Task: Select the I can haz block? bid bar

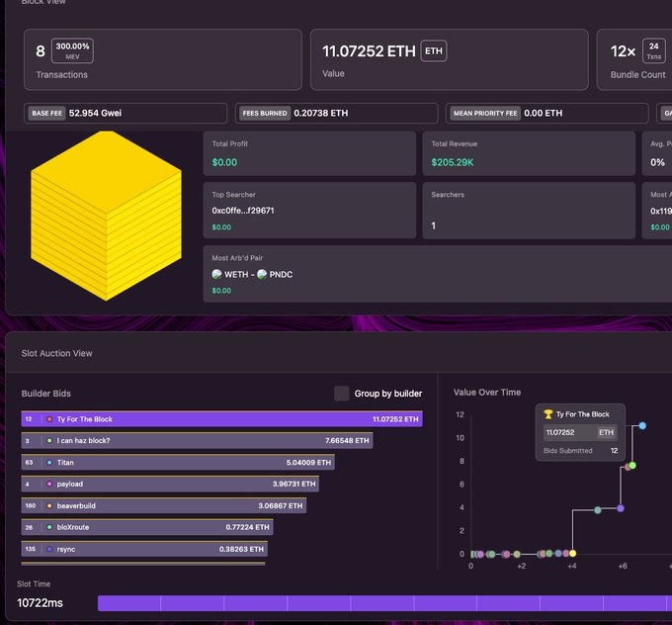Action: tap(197, 440)
